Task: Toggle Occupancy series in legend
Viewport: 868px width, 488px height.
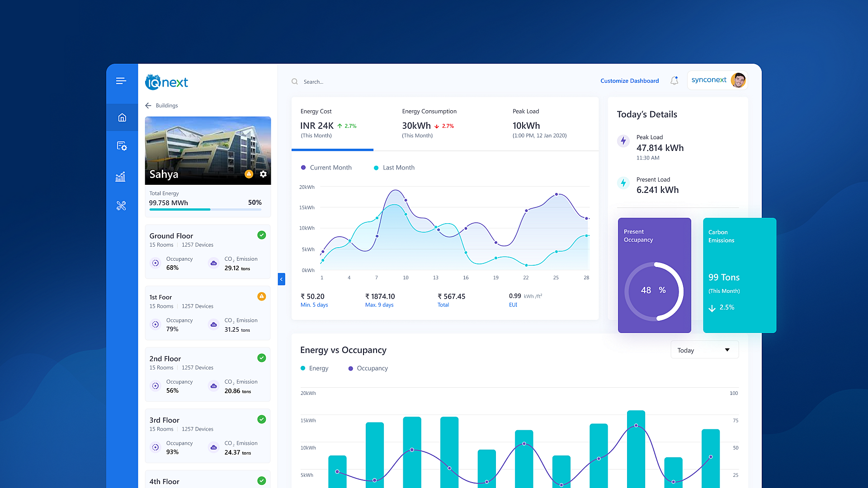Action: point(368,368)
